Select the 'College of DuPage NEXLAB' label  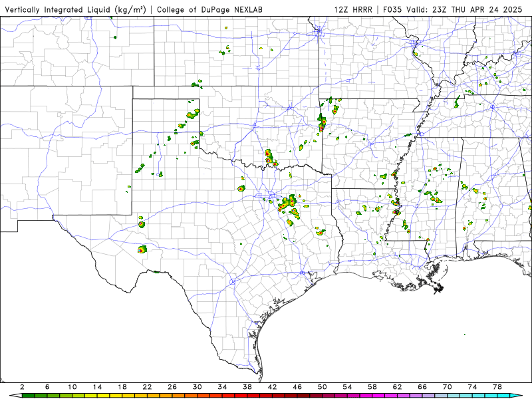tap(209, 9)
